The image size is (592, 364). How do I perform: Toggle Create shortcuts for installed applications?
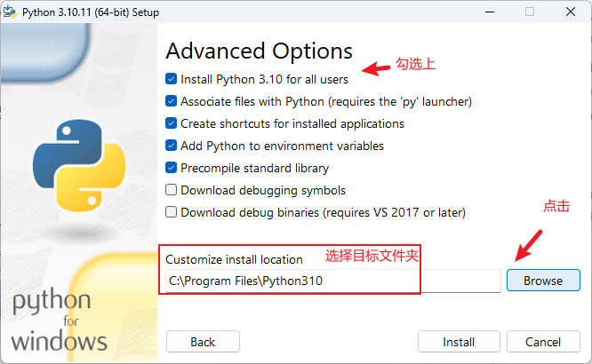[172, 123]
